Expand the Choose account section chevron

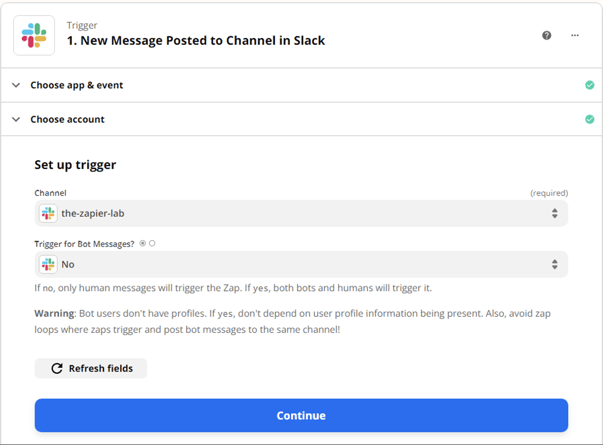(16, 119)
